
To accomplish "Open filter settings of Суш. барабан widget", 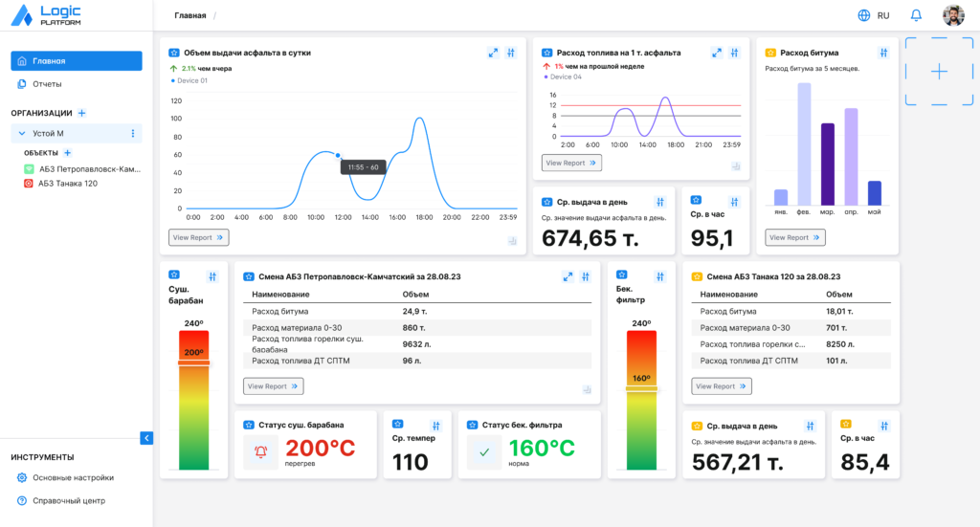I will click(212, 276).
